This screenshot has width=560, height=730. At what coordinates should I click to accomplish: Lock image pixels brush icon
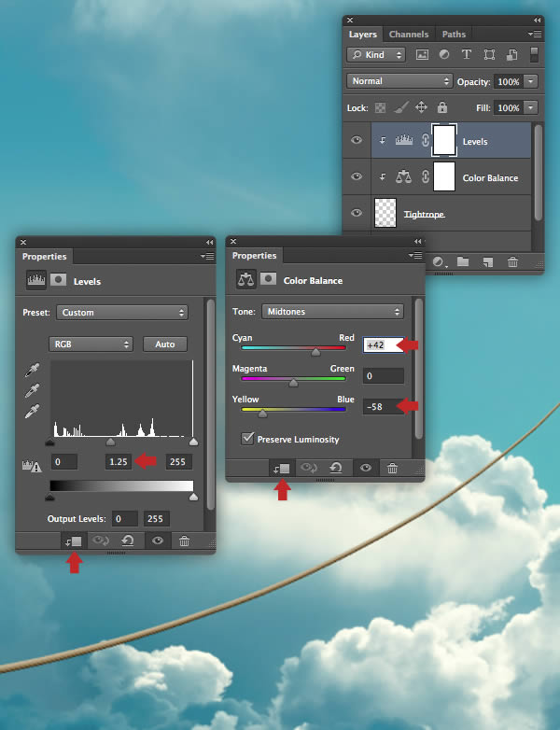pos(400,108)
